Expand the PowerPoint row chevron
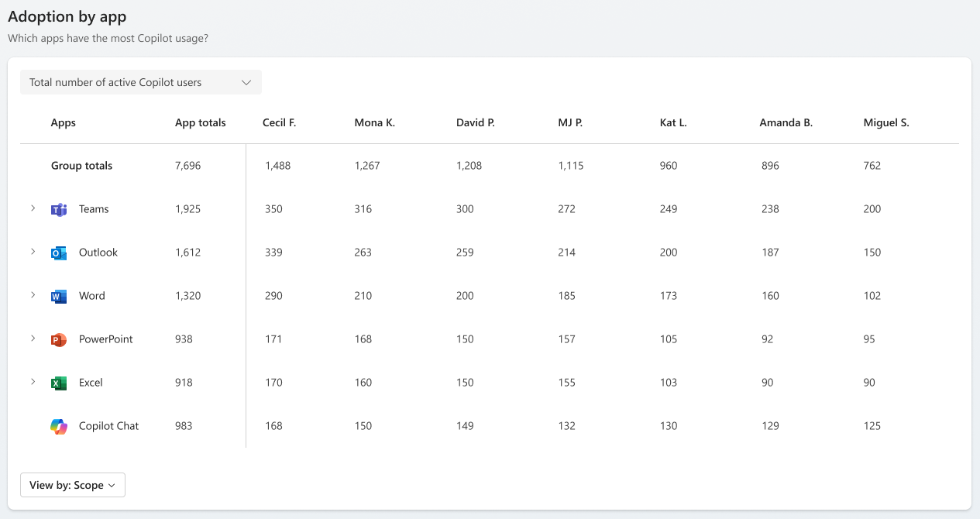The height and width of the screenshot is (519, 980). point(33,339)
